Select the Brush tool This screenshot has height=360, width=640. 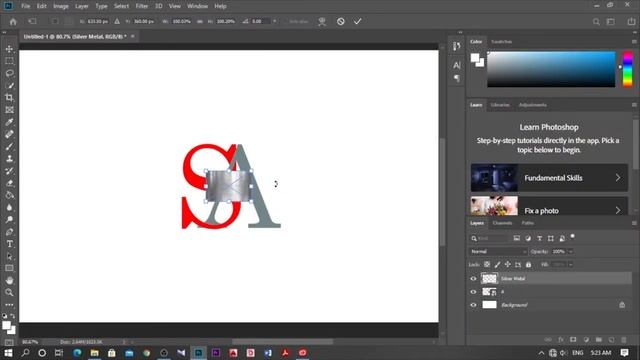(9, 147)
